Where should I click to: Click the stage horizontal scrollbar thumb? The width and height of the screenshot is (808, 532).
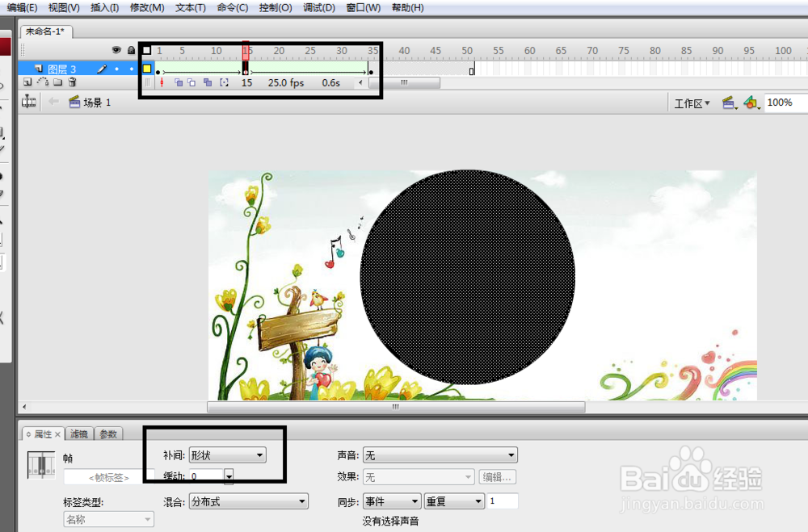click(x=396, y=407)
